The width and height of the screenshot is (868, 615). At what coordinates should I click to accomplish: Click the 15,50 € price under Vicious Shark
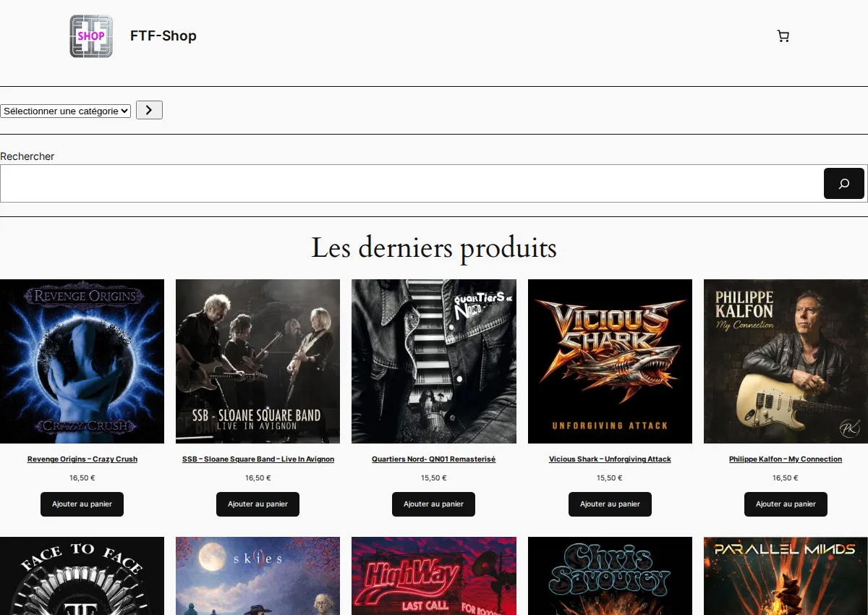[610, 478]
